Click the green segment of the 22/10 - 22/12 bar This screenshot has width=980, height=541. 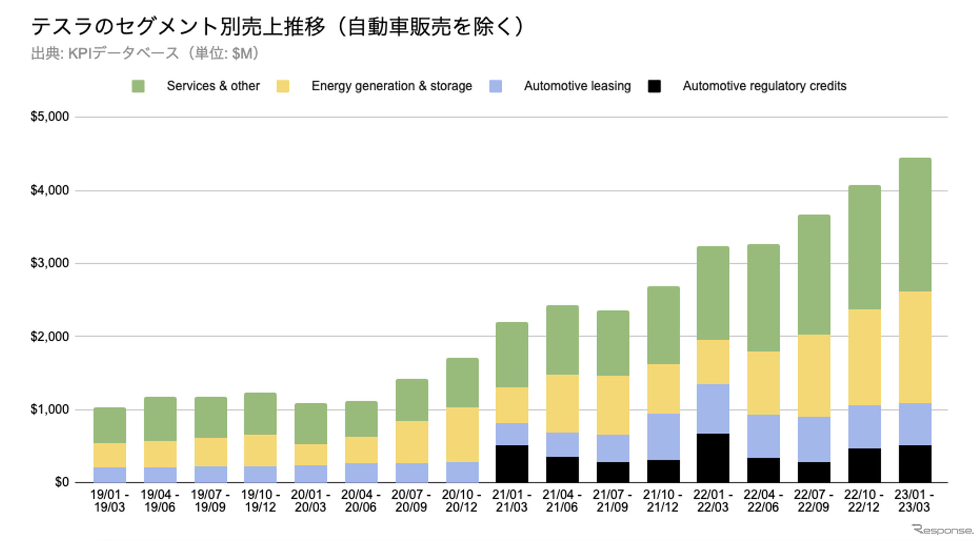864,247
